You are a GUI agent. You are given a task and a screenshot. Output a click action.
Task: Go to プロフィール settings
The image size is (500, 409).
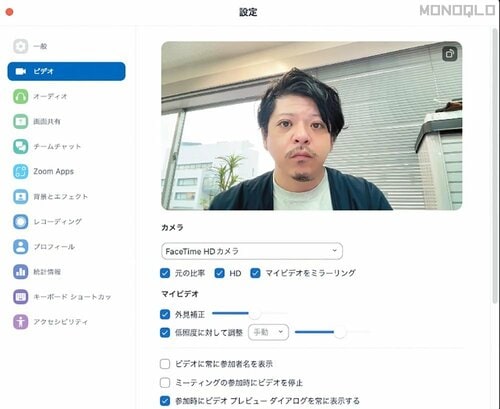point(66,247)
